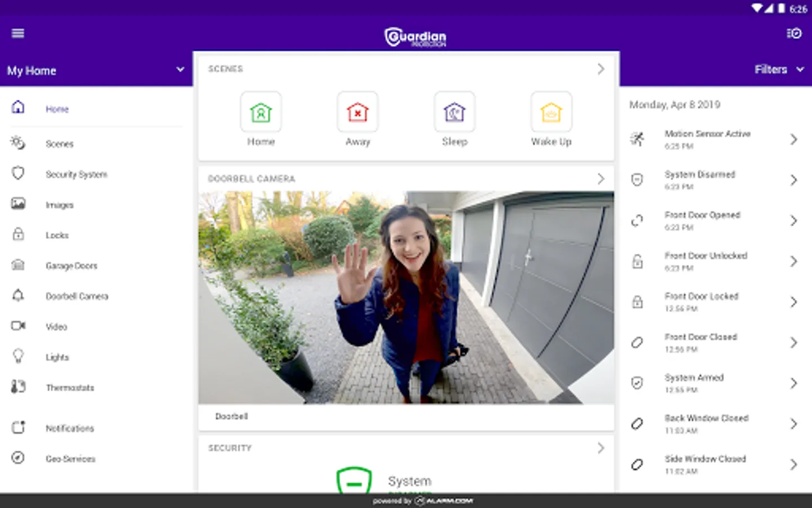Activate the Home scene
The width and height of the screenshot is (812, 508).
pyautogui.click(x=261, y=112)
